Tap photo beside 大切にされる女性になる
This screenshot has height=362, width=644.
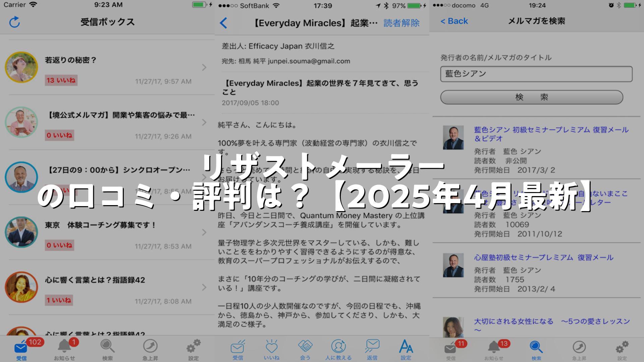(453, 327)
